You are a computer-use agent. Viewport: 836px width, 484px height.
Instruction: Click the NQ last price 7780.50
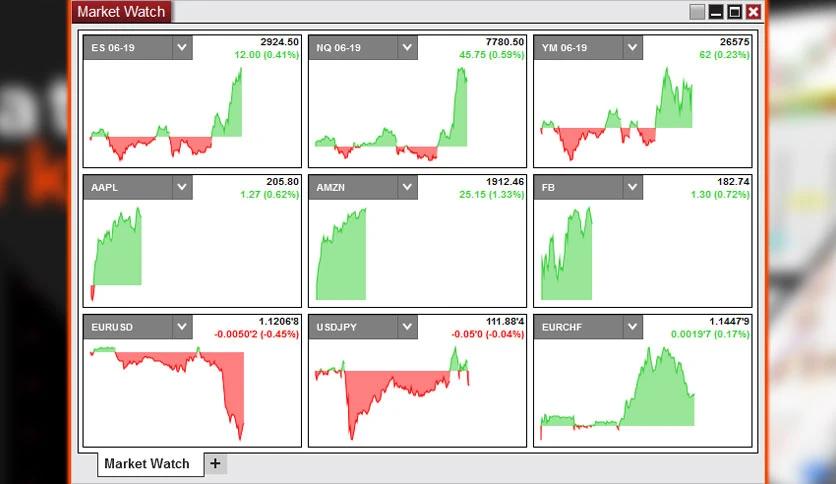pyautogui.click(x=505, y=42)
